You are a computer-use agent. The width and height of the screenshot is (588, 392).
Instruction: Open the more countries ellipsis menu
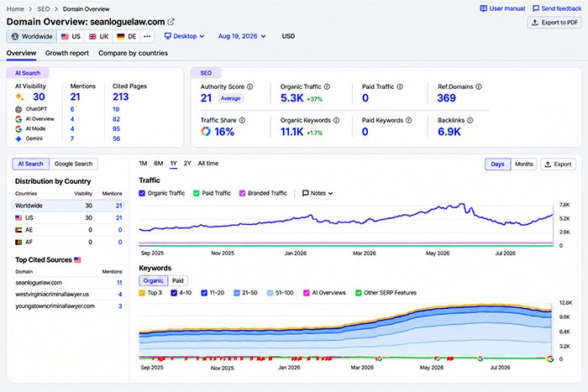[147, 36]
